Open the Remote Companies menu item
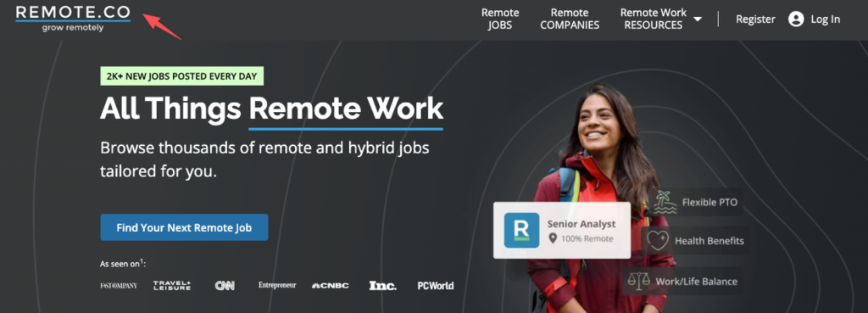868x313 pixels. point(570,19)
